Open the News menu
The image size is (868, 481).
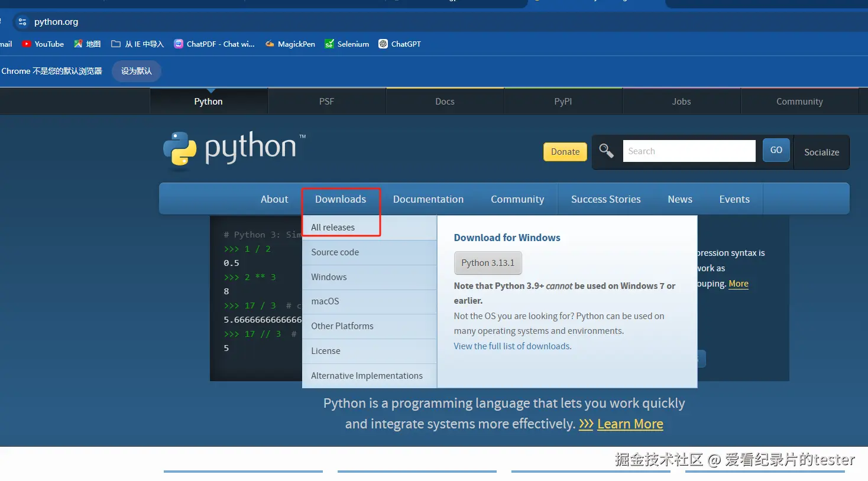pyautogui.click(x=680, y=199)
